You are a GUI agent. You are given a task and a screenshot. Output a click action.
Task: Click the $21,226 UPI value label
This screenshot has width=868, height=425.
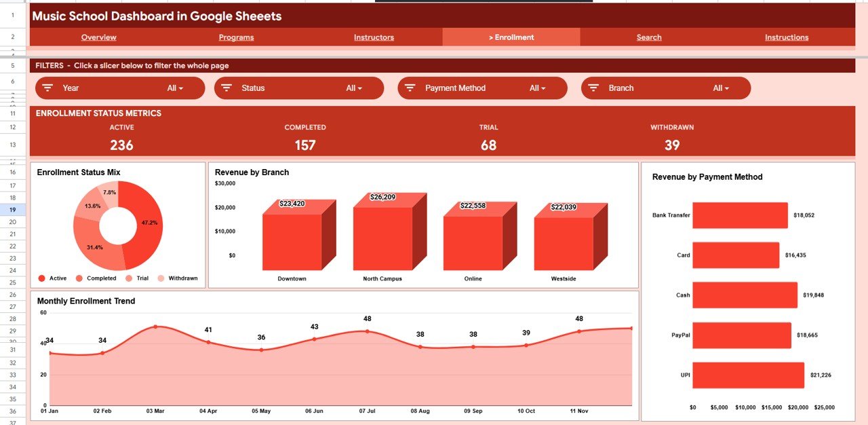click(x=821, y=375)
